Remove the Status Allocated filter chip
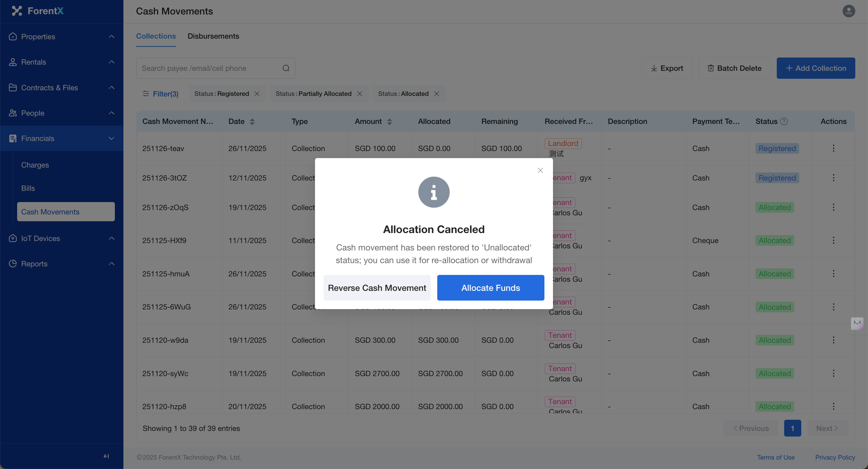The image size is (868, 469). (x=437, y=94)
